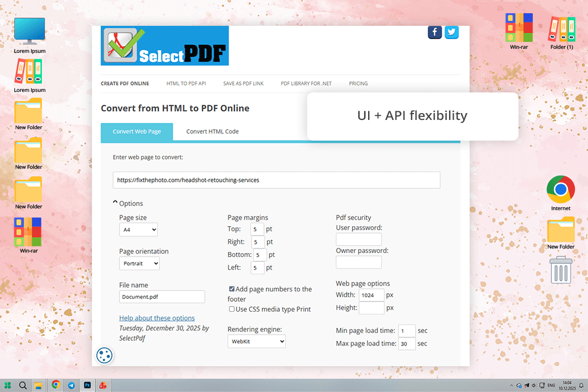588x392 pixels.
Task: Open File Explorer from the taskbar
Action: click(38, 385)
